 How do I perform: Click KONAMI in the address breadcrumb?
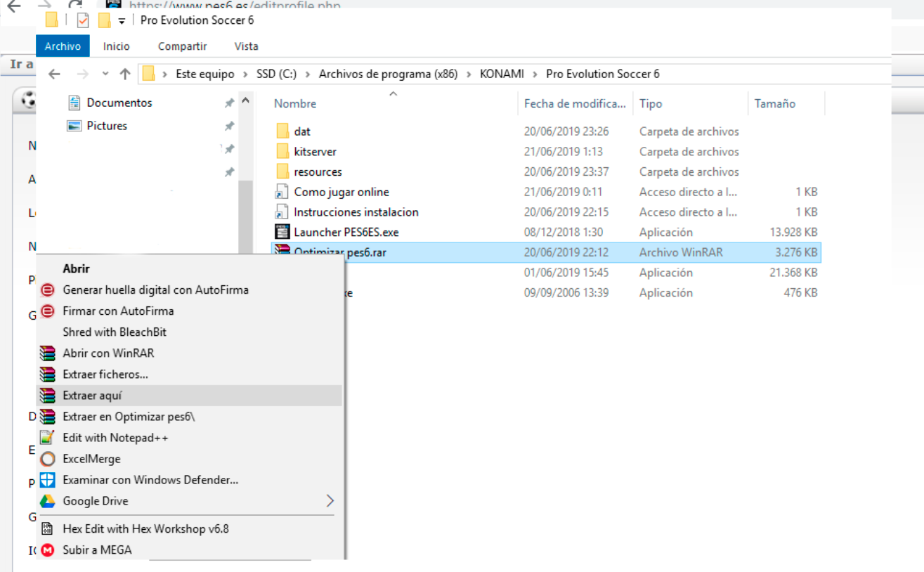[502, 74]
